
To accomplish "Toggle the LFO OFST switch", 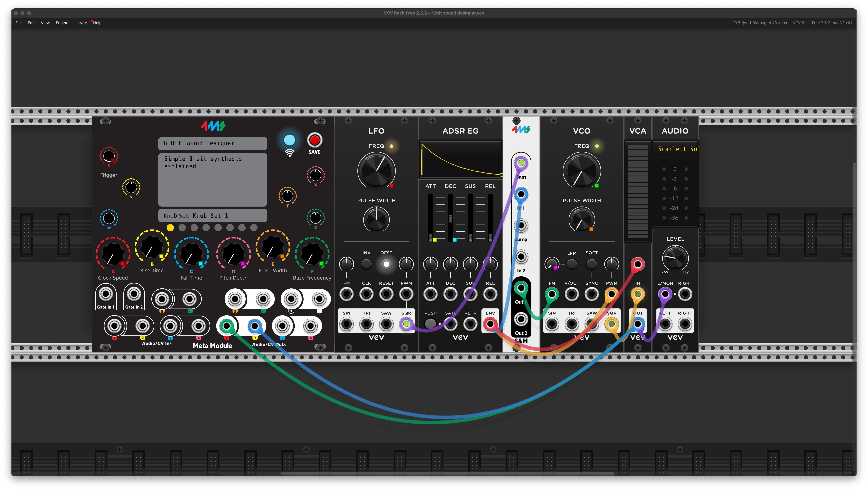I will coord(386,264).
